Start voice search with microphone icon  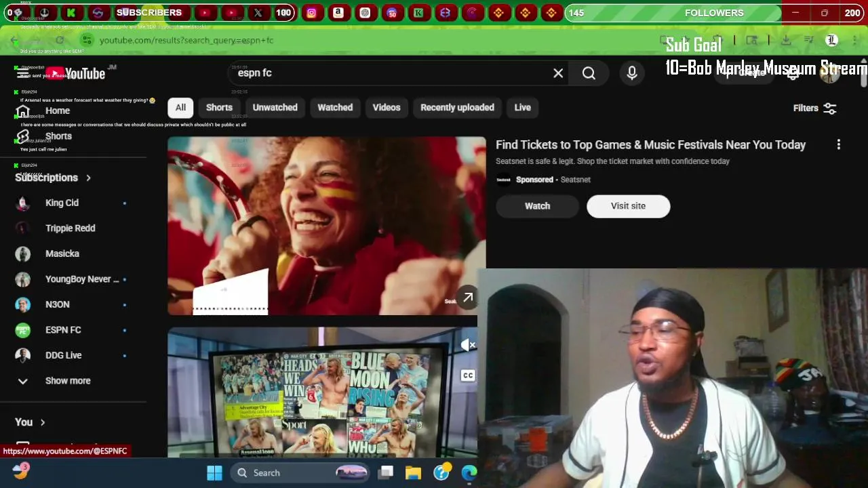pos(632,73)
